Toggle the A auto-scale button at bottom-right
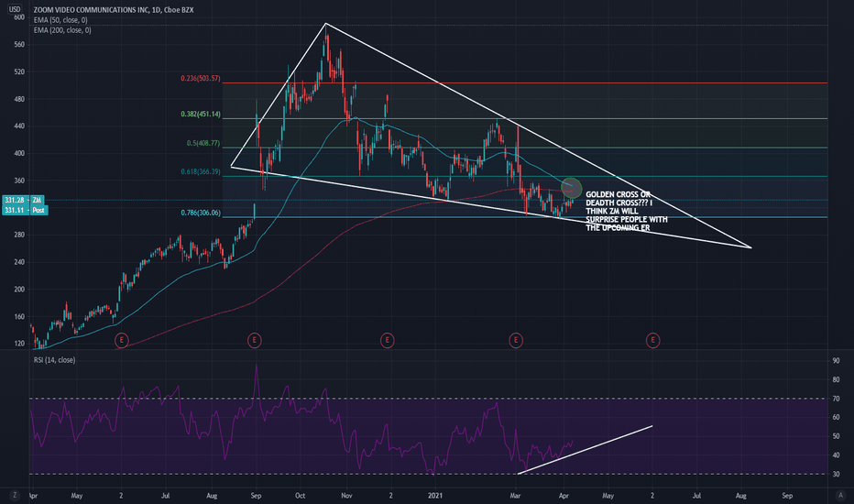Image resolution: width=854 pixels, height=504 pixels. 839,495
